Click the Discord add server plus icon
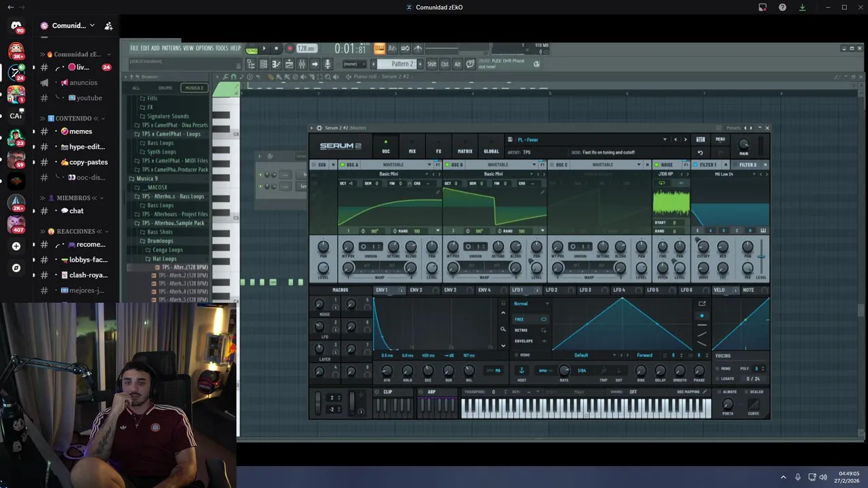This screenshot has width=868, height=488. tap(16, 246)
